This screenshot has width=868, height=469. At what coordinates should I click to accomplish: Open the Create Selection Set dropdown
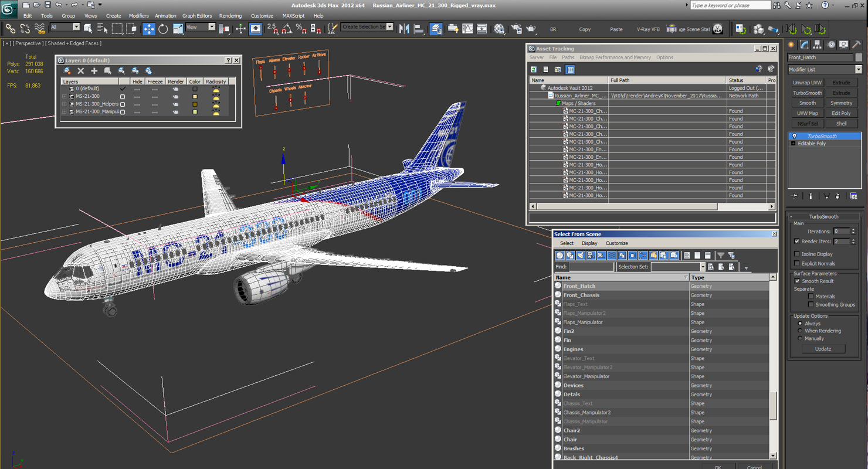point(367,27)
